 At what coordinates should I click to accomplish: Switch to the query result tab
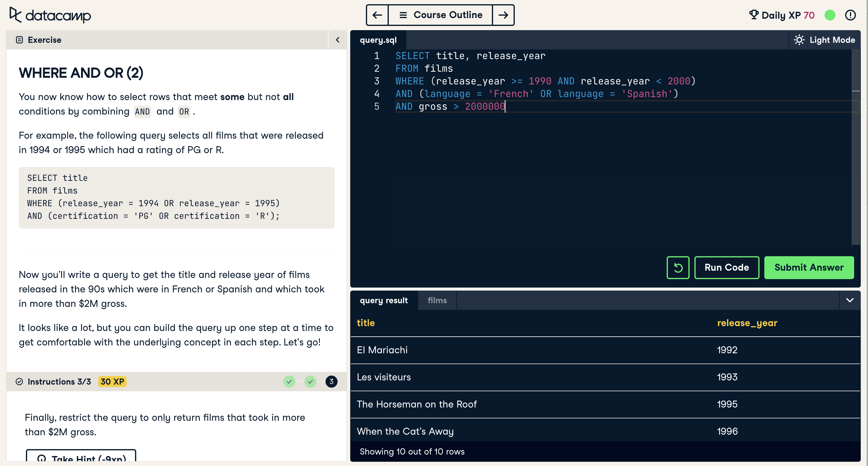pos(384,300)
